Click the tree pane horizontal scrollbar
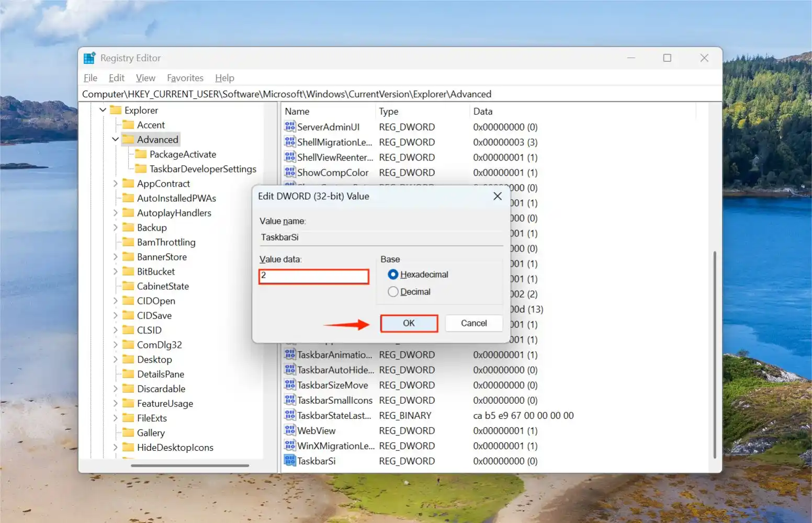812x523 pixels. 190,465
